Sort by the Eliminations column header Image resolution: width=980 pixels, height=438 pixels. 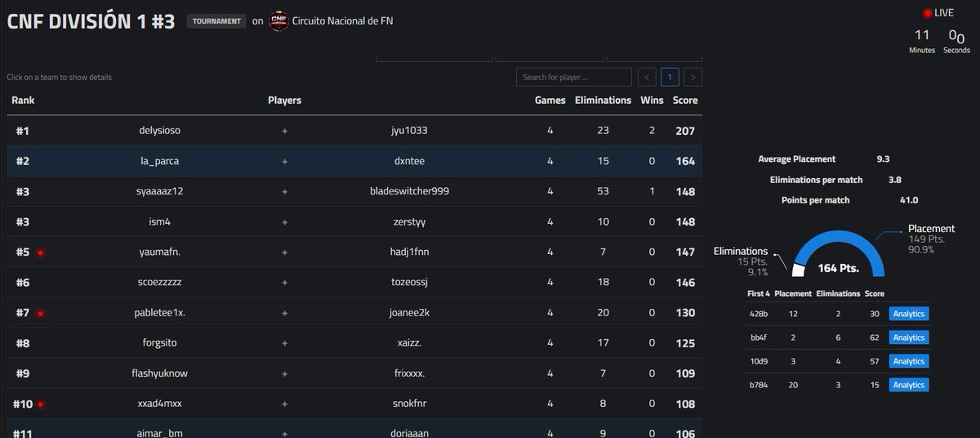[603, 101]
